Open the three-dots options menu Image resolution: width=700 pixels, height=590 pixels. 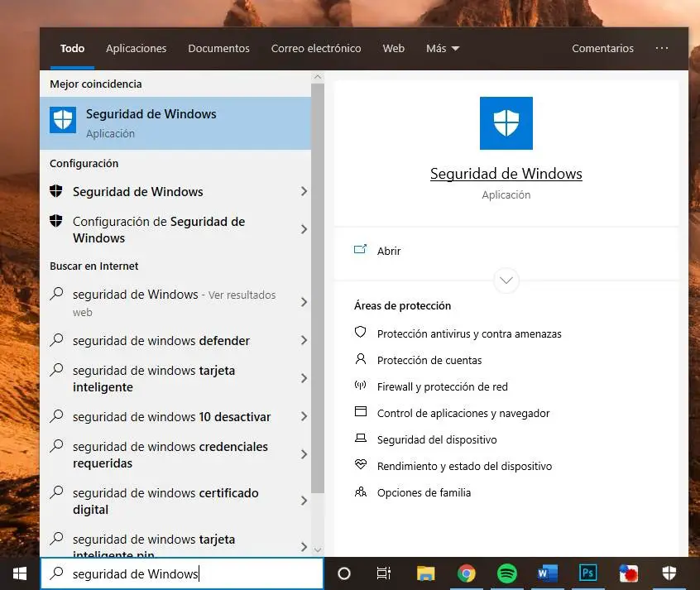(x=662, y=48)
